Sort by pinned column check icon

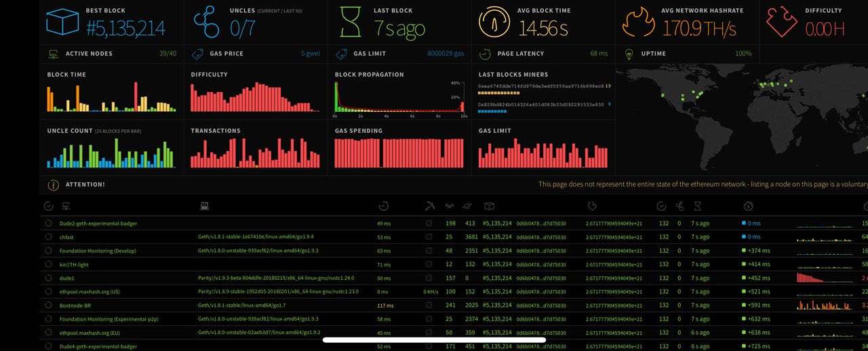[48, 206]
